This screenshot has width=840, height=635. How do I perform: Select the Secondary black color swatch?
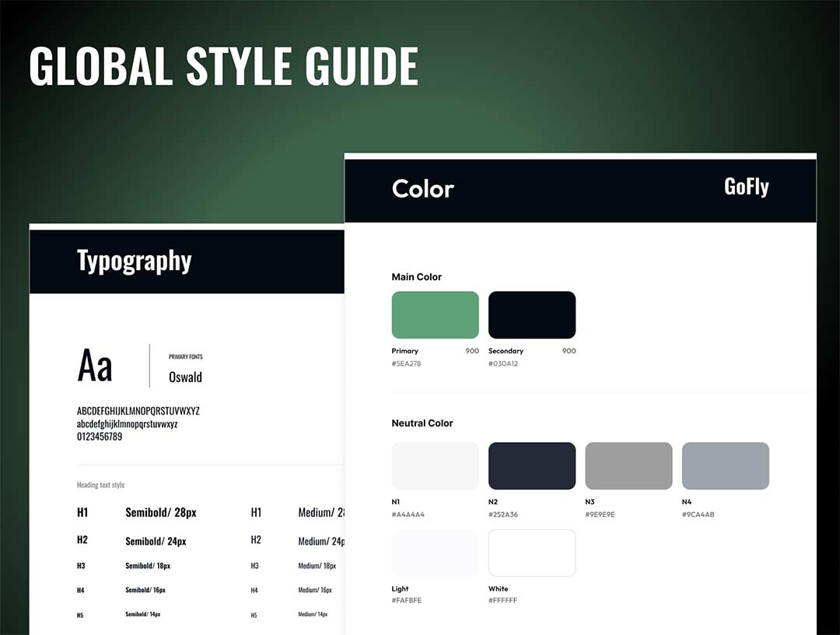[x=532, y=314]
